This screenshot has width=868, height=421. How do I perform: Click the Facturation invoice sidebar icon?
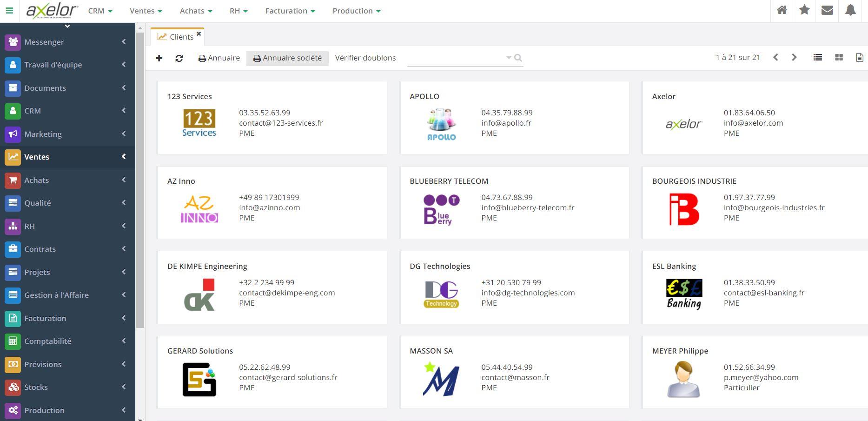13,318
